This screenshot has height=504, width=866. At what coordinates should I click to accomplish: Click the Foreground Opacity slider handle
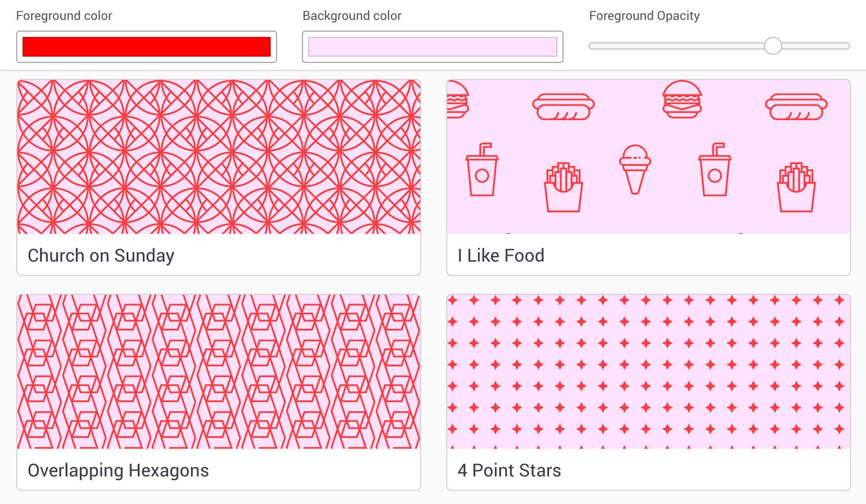coord(772,46)
